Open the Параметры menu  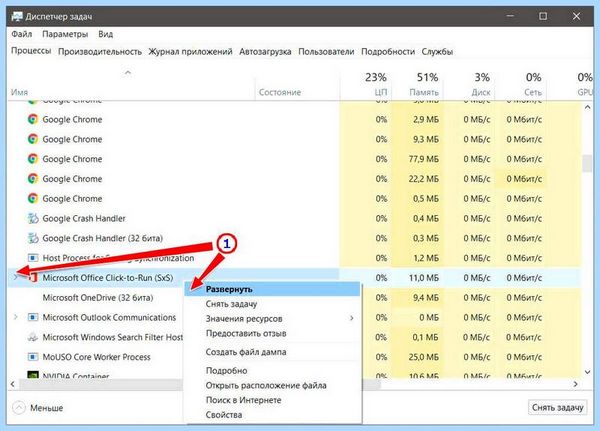click(65, 34)
